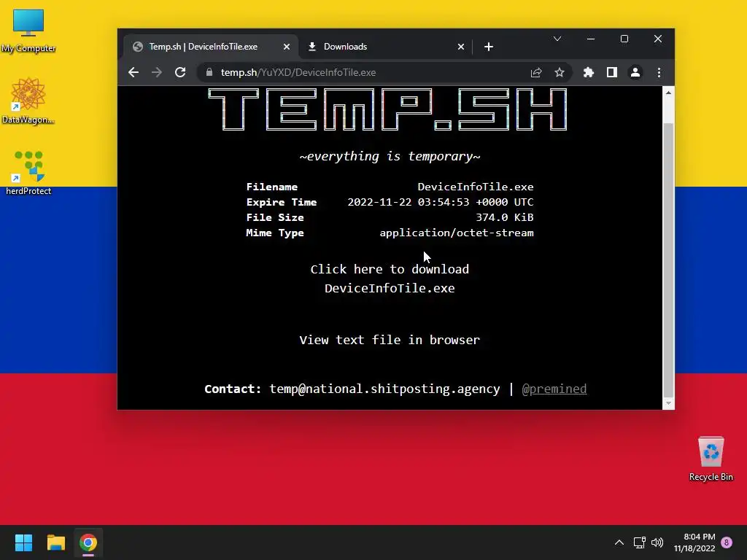Reload the temp.sh page

point(180,72)
